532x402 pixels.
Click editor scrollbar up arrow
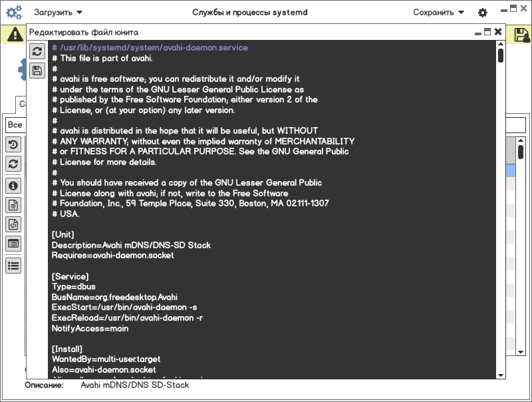[501, 44]
